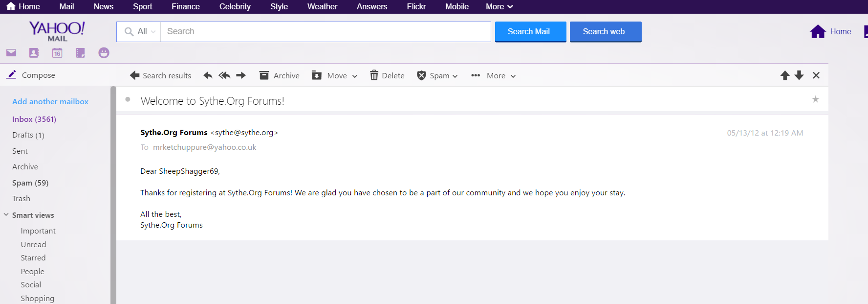Click Add another mailbox link
The width and height of the screenshot is (868, 304).
[50, 101]
